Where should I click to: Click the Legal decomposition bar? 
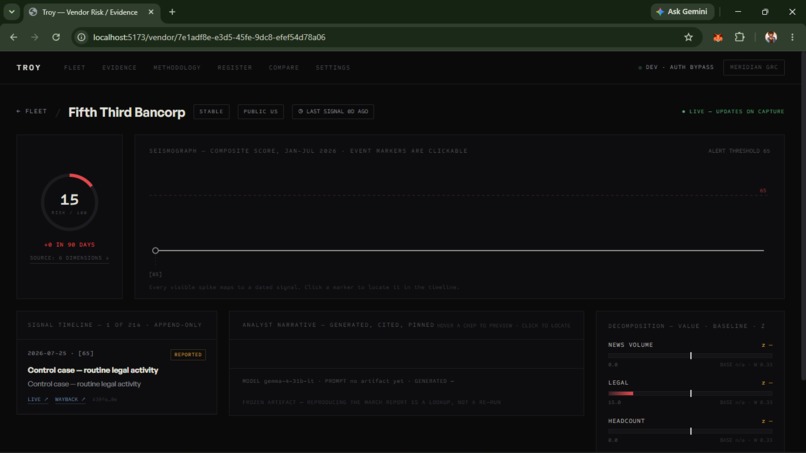[690, 393]
